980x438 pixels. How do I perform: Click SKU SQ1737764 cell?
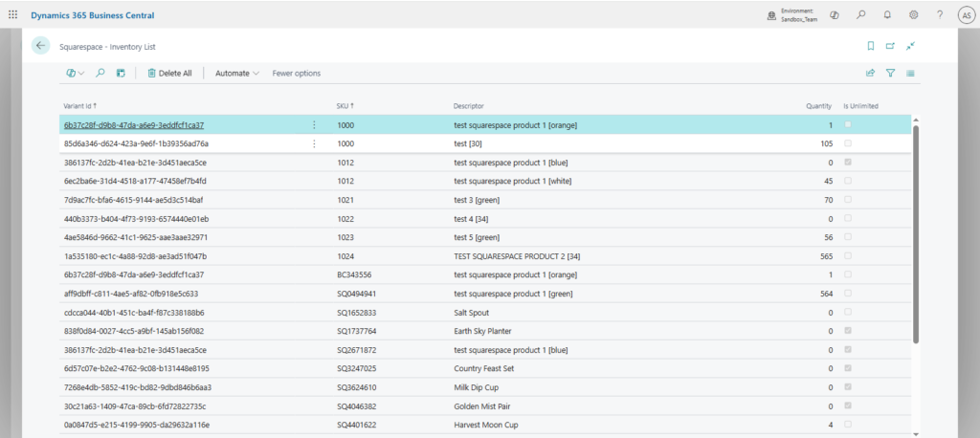pos(356,331)
